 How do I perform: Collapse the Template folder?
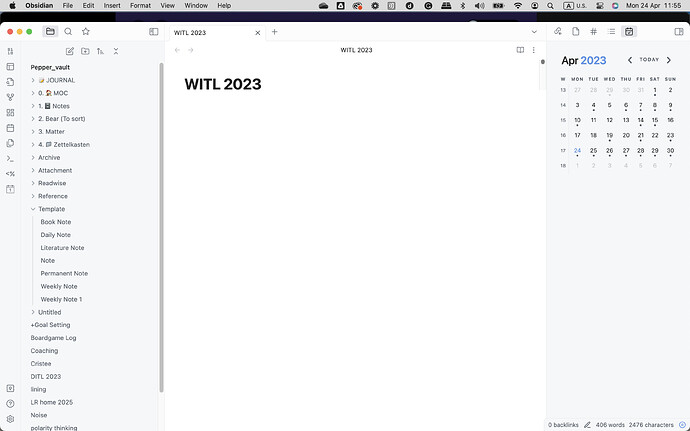[x=33, y=209]
